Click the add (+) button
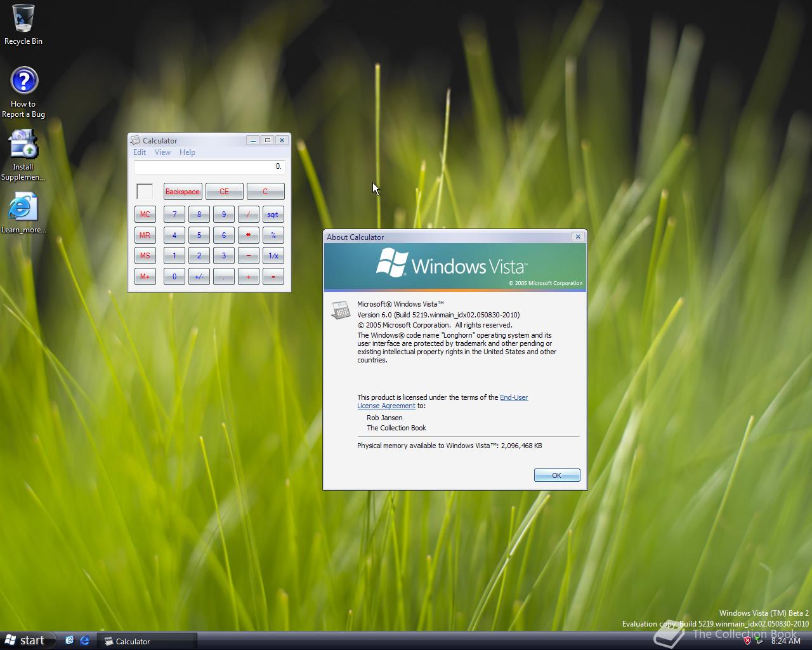Screen dimensions: 812x650 pyautogui.click(x=249, y=277)
